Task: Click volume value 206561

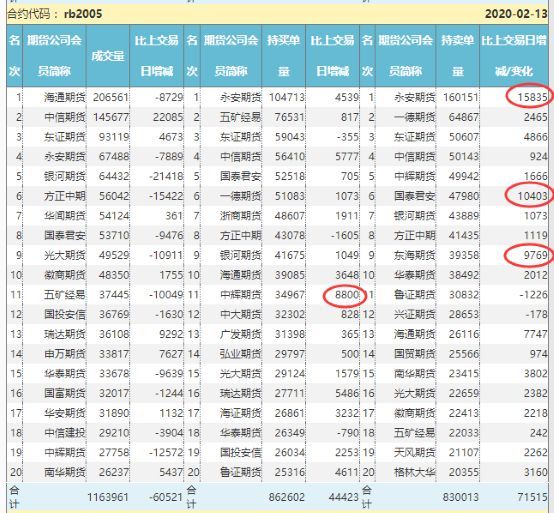Action: [111, 97]
